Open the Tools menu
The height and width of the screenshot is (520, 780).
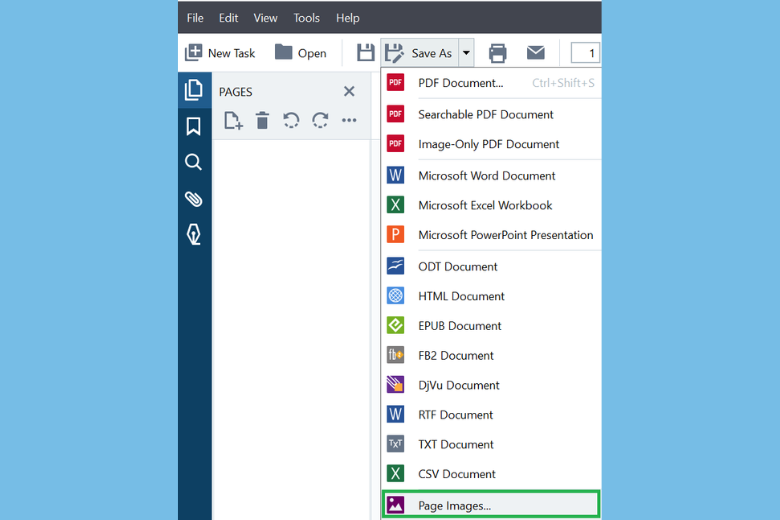tap(306, 18)
